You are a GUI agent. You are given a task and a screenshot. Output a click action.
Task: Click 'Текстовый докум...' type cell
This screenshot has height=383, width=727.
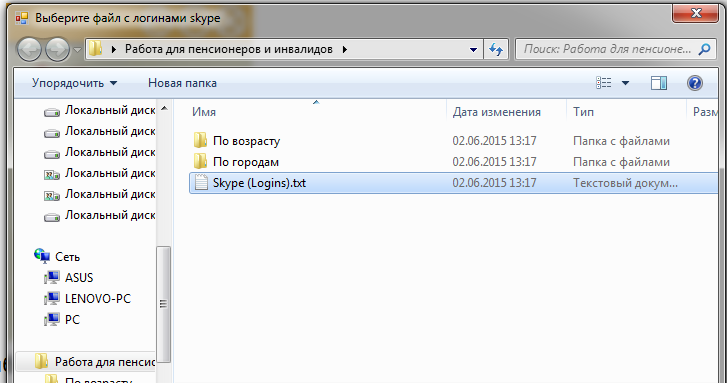pos(625,183)
